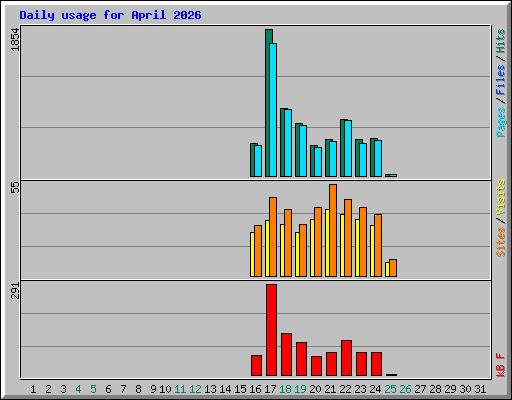Click the green x-axis day label 18
This screenshot has width=512, height=400.
point(285,389)
